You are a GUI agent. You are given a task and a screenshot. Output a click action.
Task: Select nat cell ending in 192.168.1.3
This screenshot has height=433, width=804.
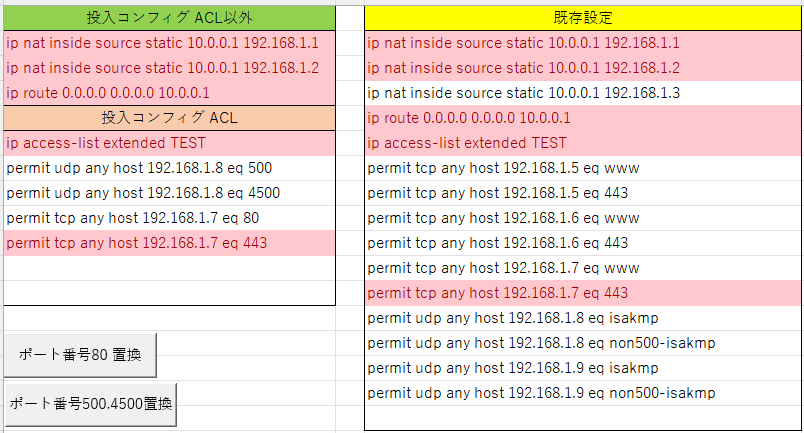583,93
